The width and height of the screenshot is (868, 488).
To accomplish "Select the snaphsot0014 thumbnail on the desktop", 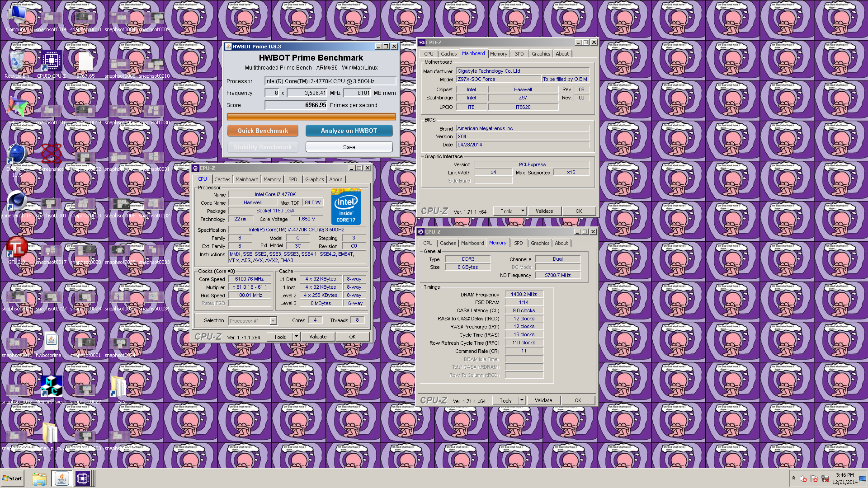I will coord(51,21).
